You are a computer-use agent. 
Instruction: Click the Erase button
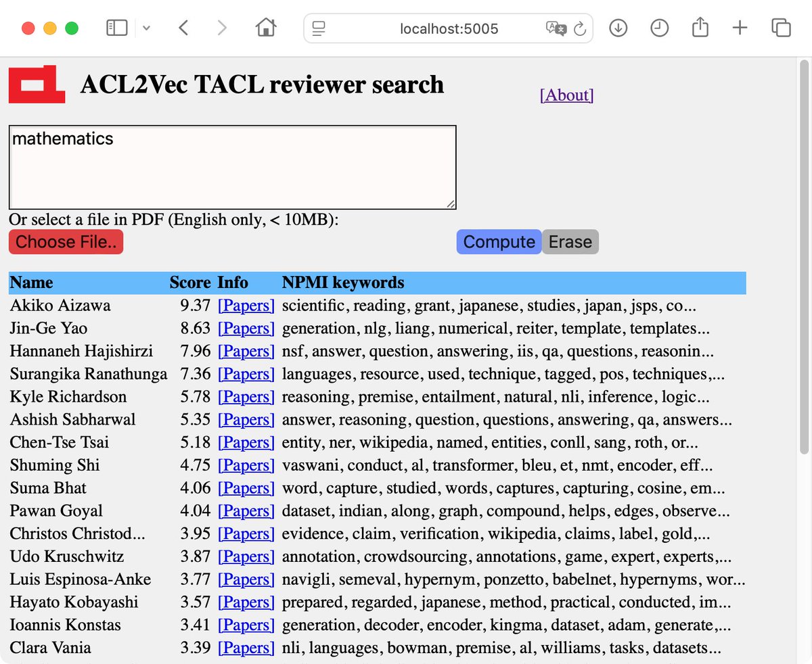click(570, 242)
